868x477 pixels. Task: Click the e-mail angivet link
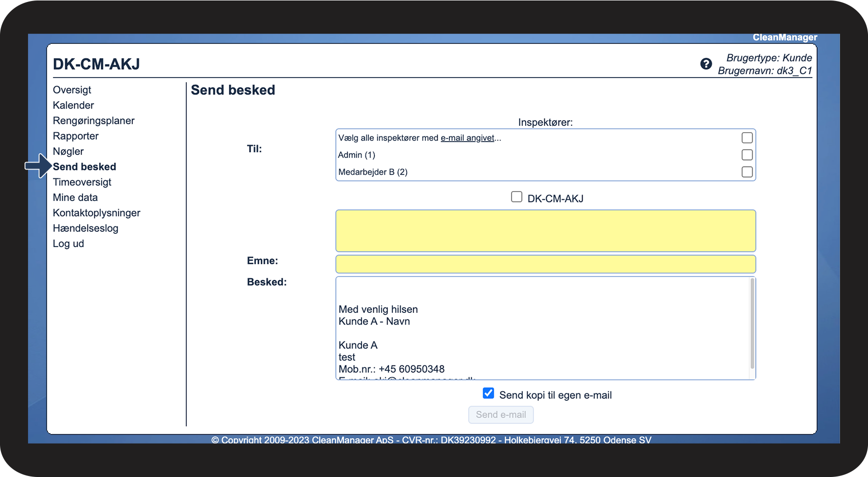(467, 138)
